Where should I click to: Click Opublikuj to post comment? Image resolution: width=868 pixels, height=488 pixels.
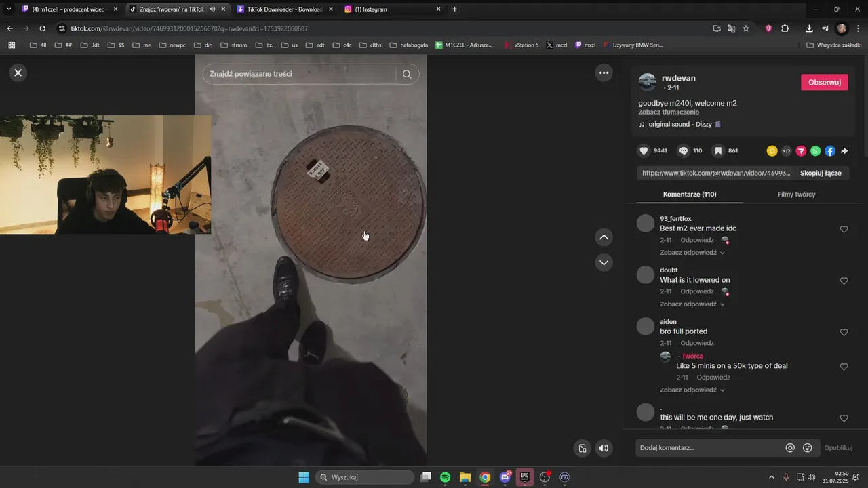tap(838, 448)
